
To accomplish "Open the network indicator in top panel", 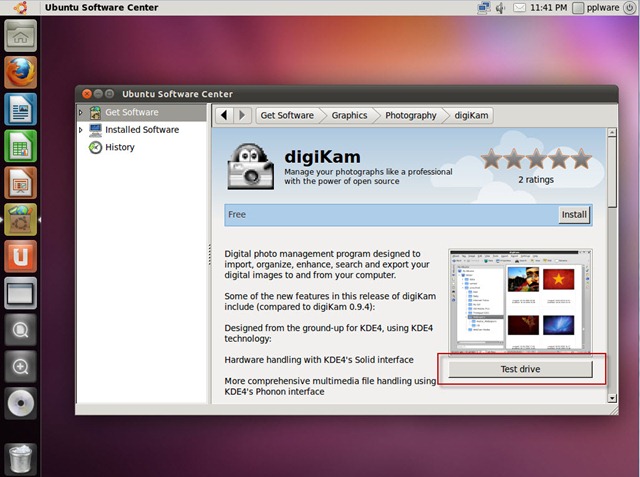I will coord(484,7).
